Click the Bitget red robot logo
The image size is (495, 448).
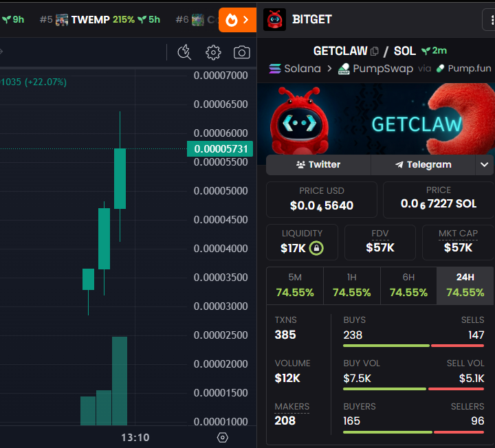[274, 19]
